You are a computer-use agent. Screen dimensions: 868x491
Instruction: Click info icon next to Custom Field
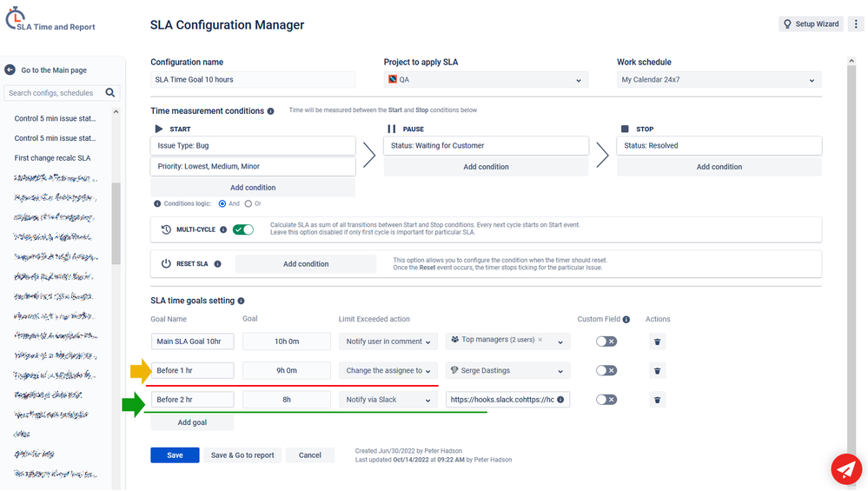(626, 320)
